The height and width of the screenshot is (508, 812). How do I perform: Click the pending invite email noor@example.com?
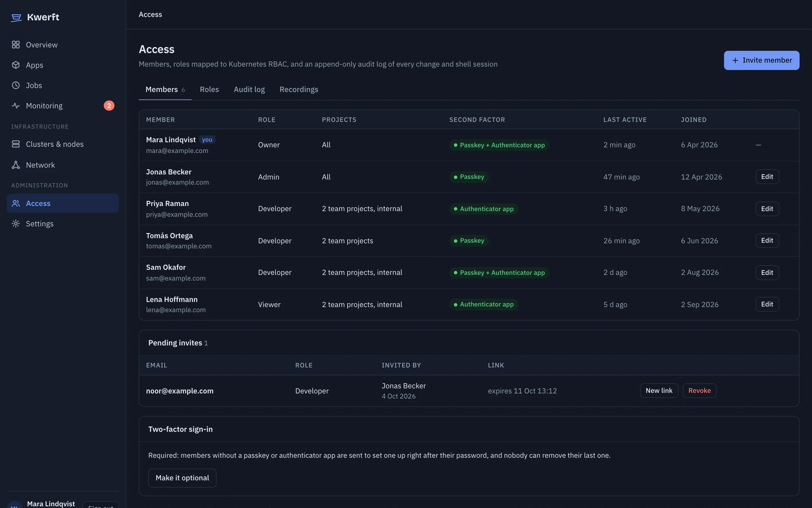tap(180, 391)
